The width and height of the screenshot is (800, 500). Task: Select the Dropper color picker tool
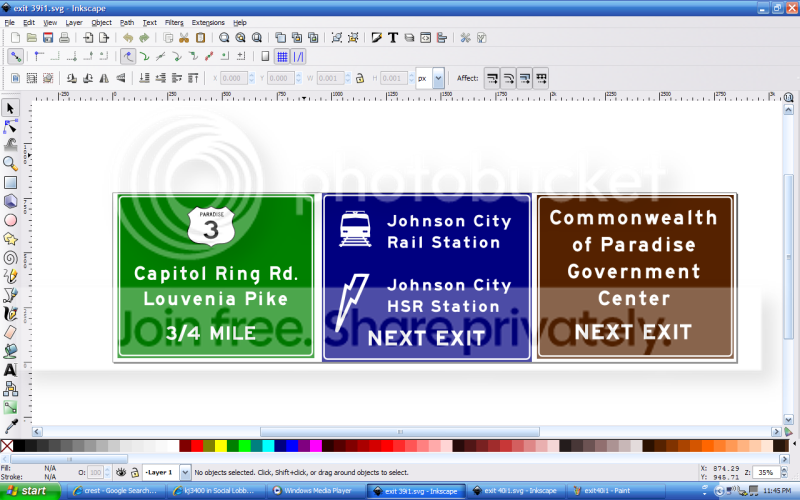[x=10, y=426]
